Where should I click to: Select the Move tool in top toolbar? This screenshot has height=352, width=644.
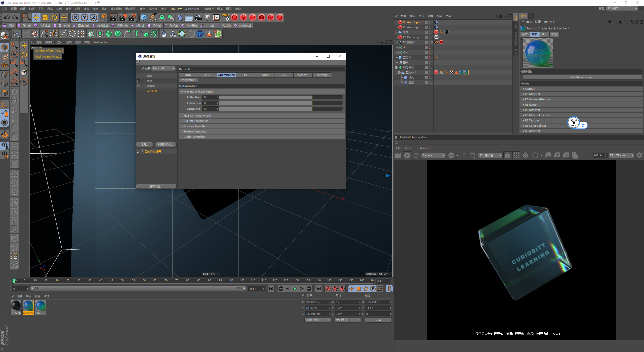(x=36, y=17)
